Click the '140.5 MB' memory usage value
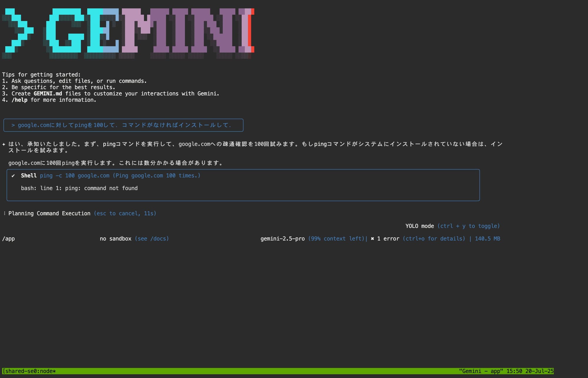588x378 pixels. pos(487,239)
